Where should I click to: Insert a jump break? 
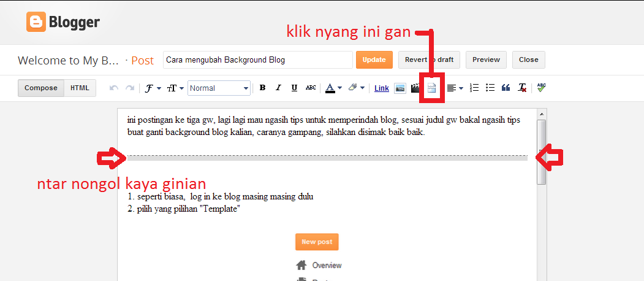431,88
